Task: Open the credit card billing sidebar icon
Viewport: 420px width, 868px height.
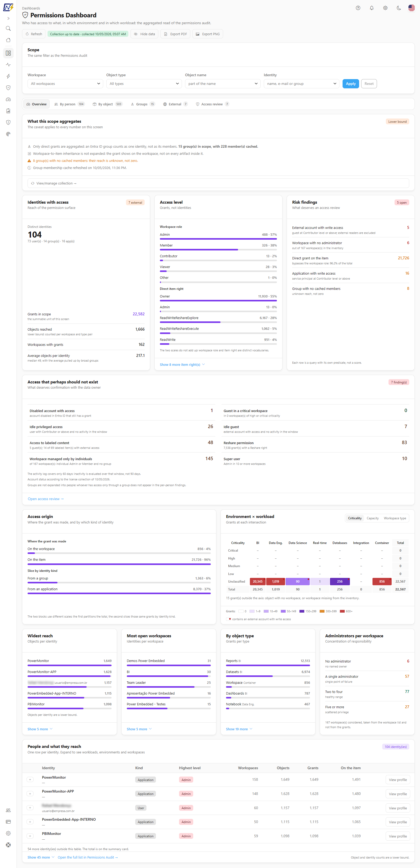Action: [x=8, y=821]
